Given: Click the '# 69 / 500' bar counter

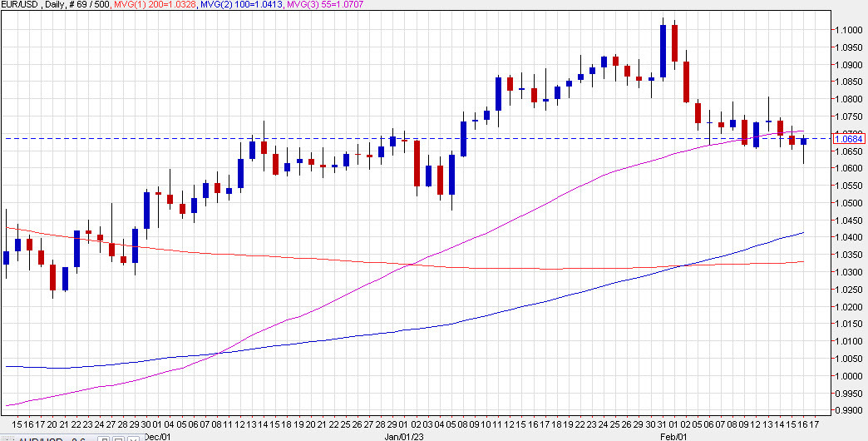Looking at the screenshot, I should coord(90,4).
